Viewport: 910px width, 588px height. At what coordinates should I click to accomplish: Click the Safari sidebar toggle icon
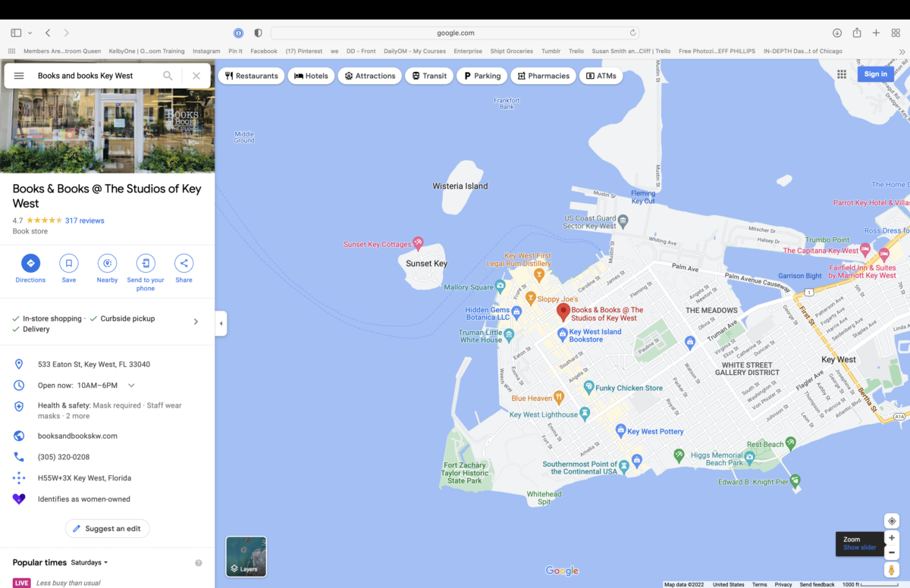(x=16, y=33)
